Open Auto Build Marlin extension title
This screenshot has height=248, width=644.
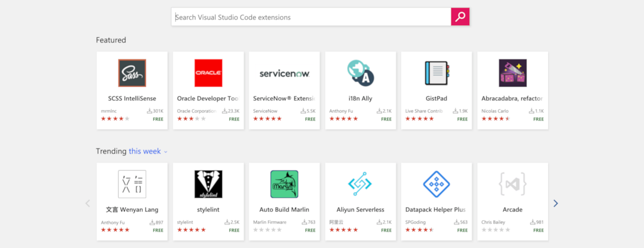284,209
